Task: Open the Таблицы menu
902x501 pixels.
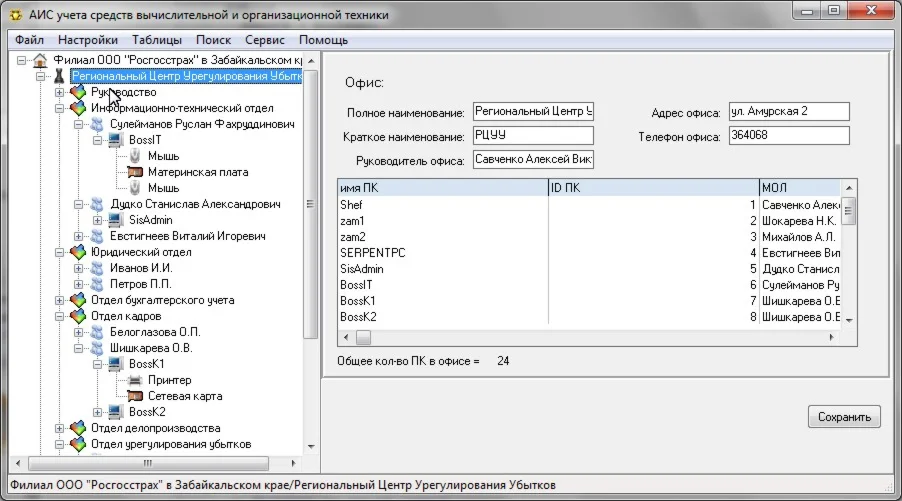Action: [x=157, y=40]
